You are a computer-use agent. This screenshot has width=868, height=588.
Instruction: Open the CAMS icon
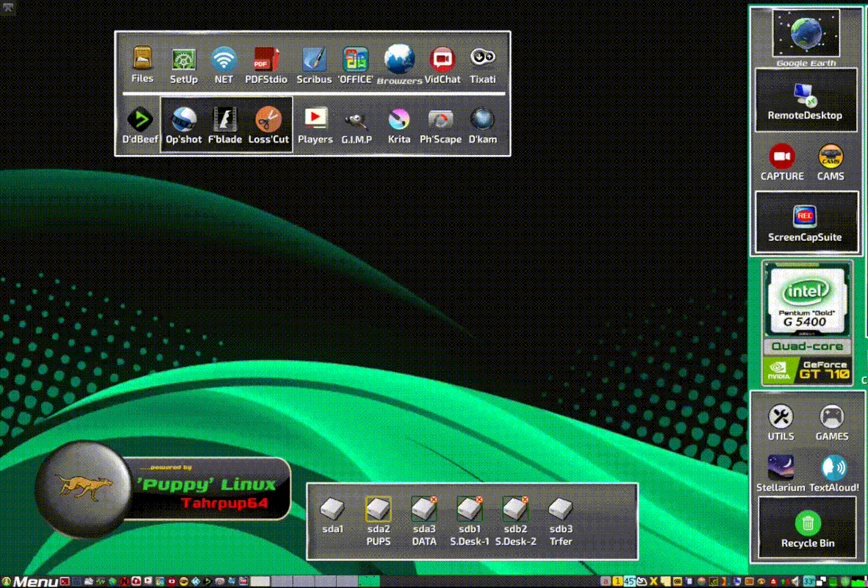831,156
